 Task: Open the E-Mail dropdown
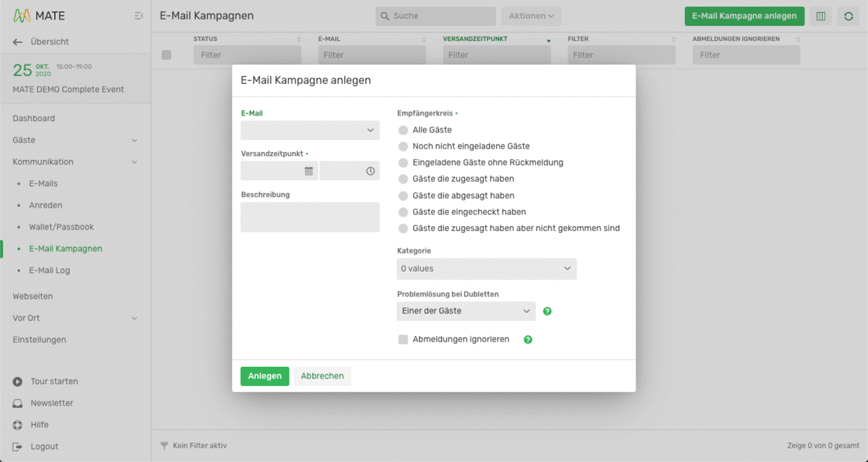click(310, 130)
